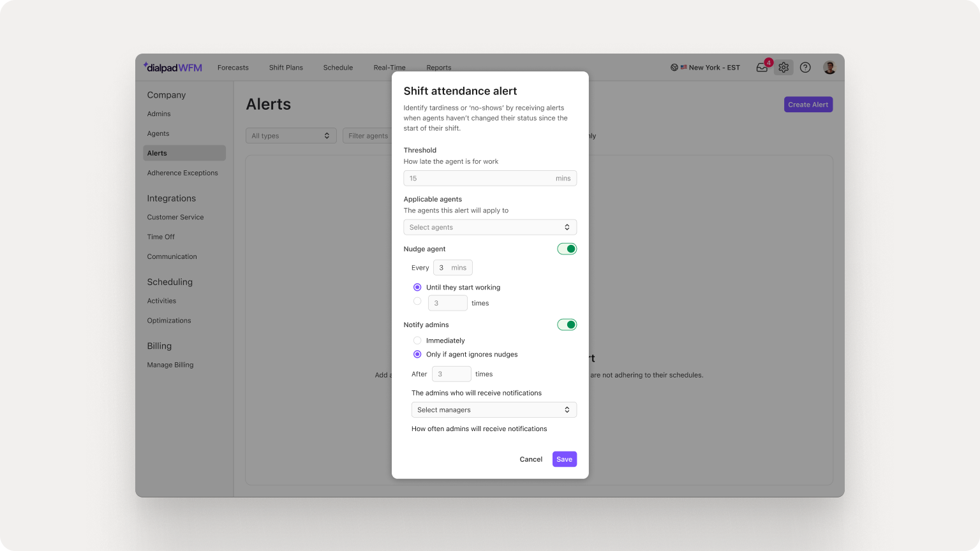980x551 pixels.
Task: Open Admins in the sidebar
Action: pyautogui.click(x=159, y=114)
